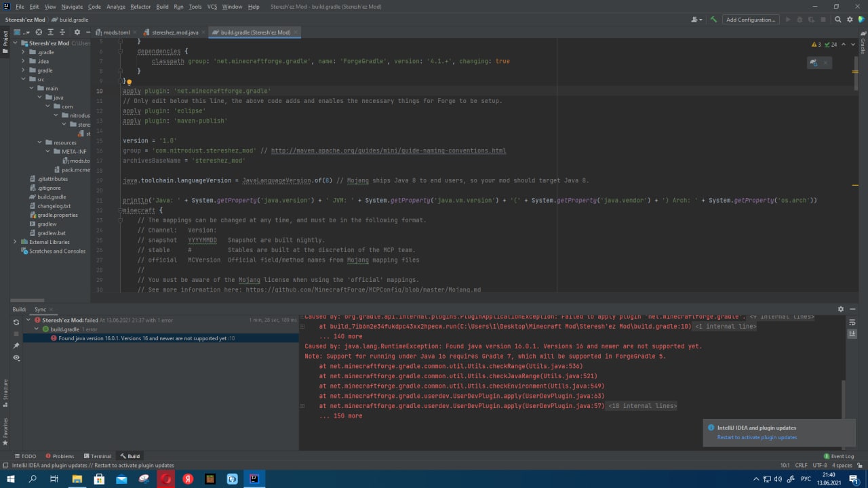Expand the .gradle folder
Image resolution: width=868 pixels, height=488 pixels.
tap(23, 52)
